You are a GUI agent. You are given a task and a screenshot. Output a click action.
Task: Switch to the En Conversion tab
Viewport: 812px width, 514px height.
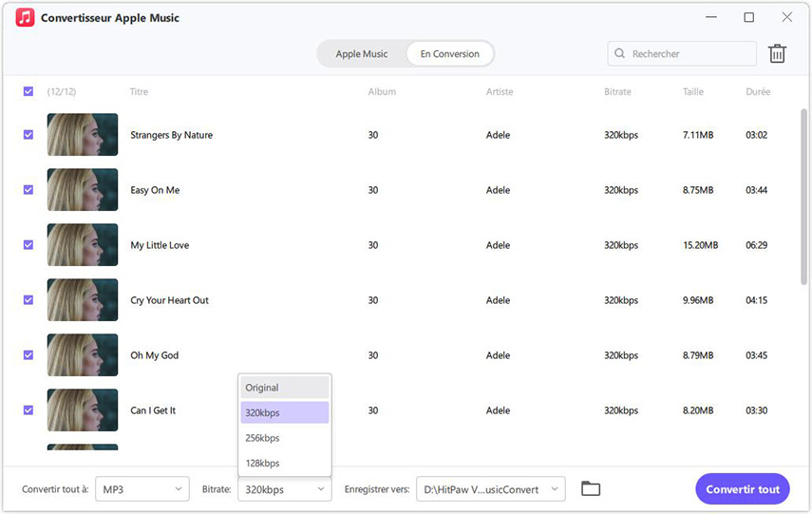(x=449, y=54)
